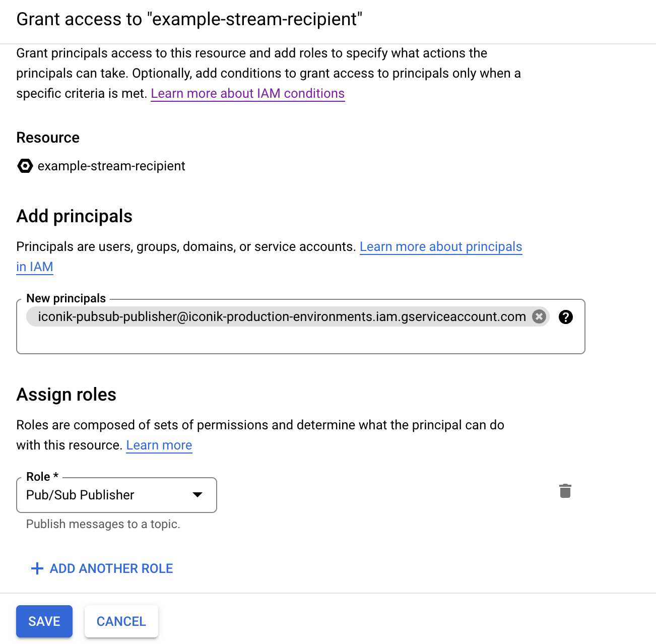Click the "Publish messages to a topic" hint

tap(103, 524)
